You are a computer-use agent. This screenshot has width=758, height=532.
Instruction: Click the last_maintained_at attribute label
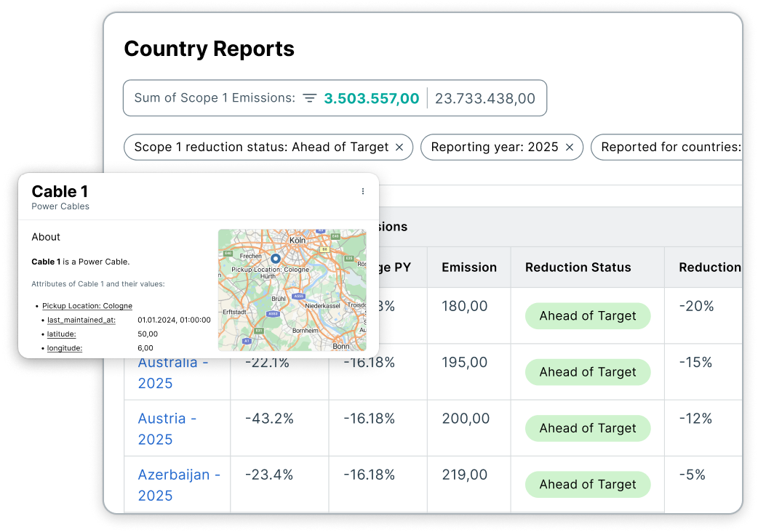(81, 320)
